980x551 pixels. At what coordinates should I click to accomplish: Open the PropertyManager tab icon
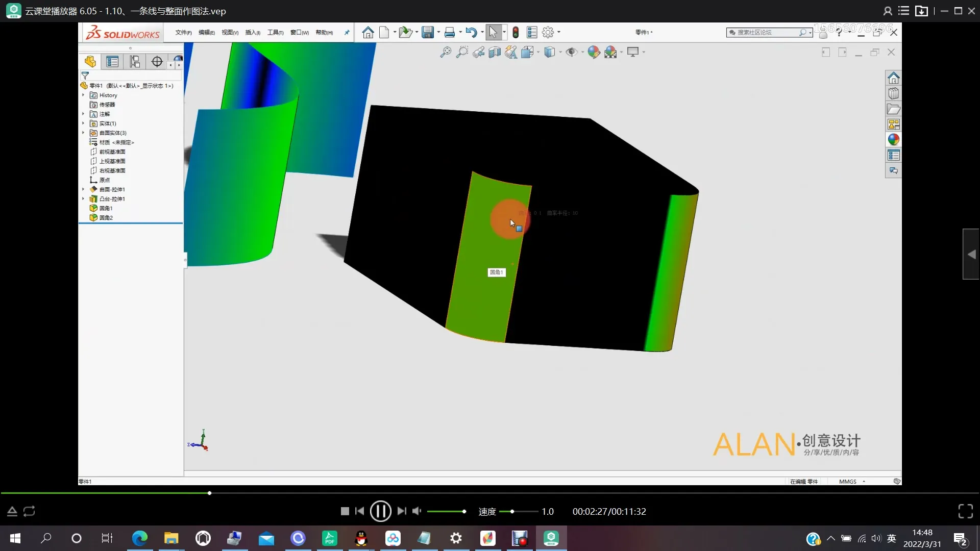click(112, 62)
